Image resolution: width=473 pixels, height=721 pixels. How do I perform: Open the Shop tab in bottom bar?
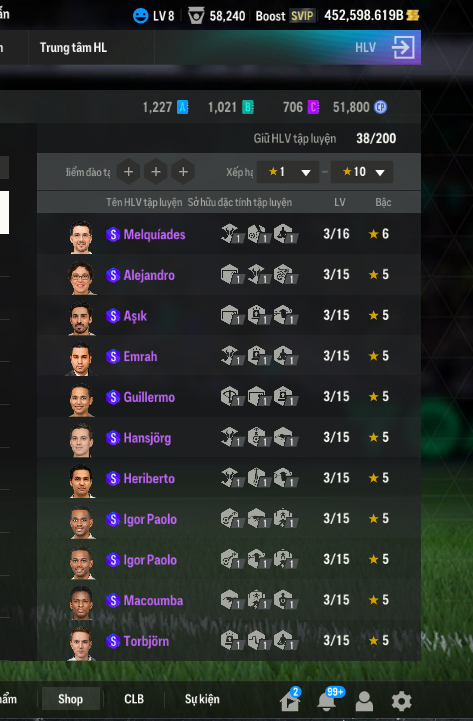pyautogui.click(x=70, y=699)
